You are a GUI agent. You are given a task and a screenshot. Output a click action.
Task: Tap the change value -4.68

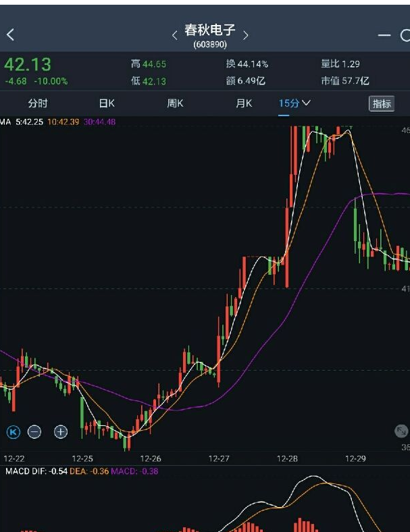click(16, 82)
